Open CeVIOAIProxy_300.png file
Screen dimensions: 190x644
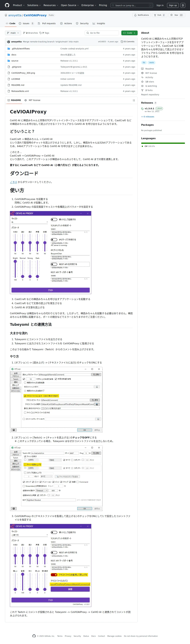click(x=23, y=73)
